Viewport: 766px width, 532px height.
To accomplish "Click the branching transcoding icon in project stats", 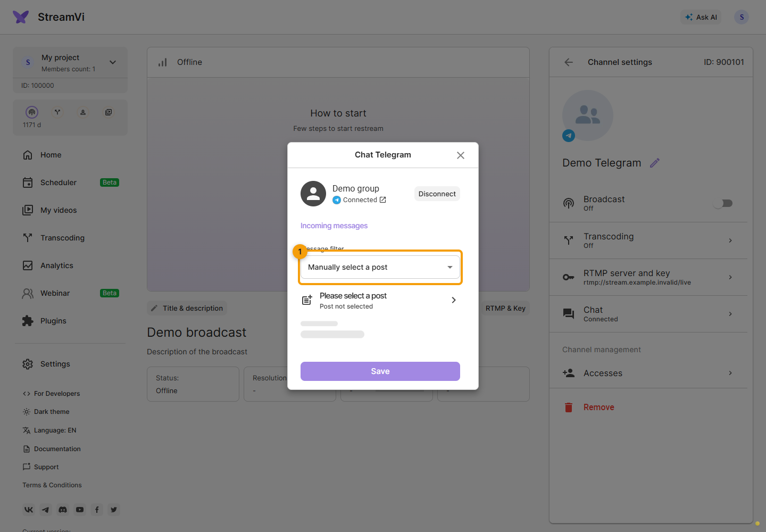I will 57,112.
